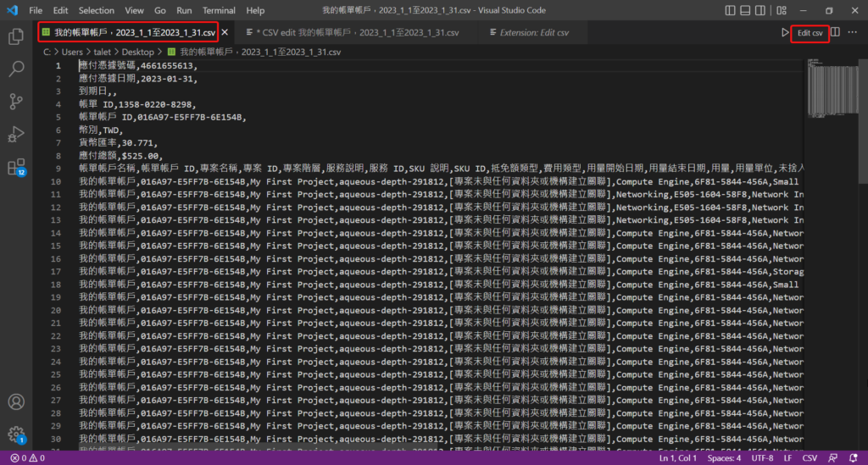
Task: Open the CSV language mode selector
Action: tap(810, 458)
